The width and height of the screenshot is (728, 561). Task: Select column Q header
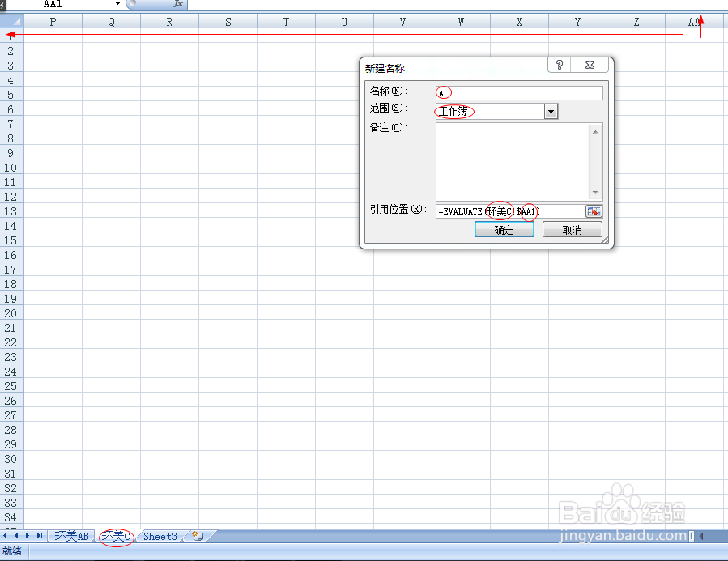(112, 22)
